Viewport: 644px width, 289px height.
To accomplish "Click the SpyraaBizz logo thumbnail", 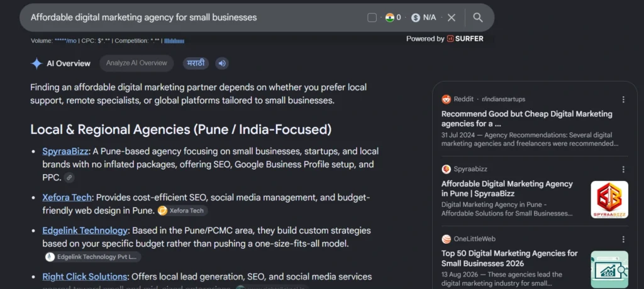I will click(x=609, y=200).
